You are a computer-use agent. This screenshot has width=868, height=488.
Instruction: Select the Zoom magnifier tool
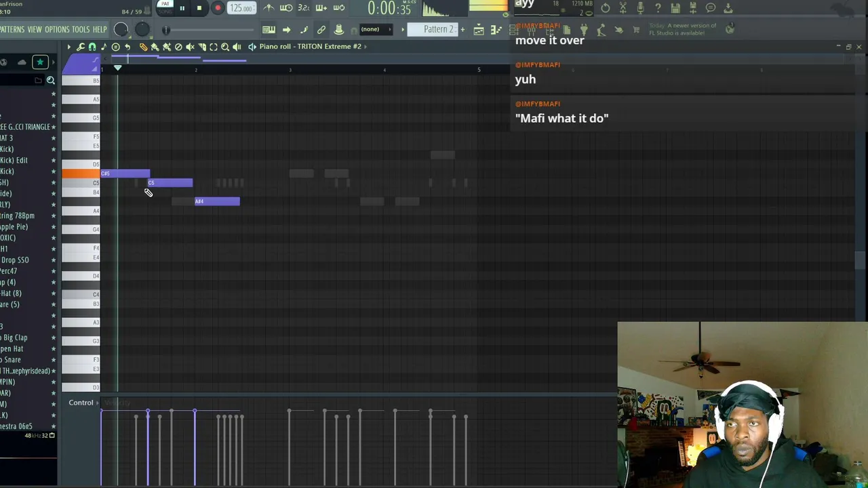tap(225, 47)
